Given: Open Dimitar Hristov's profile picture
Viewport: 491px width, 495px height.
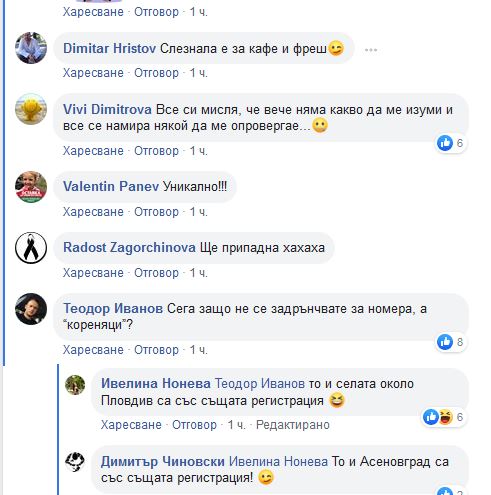Looking at the screenshot, I should 31,48.
